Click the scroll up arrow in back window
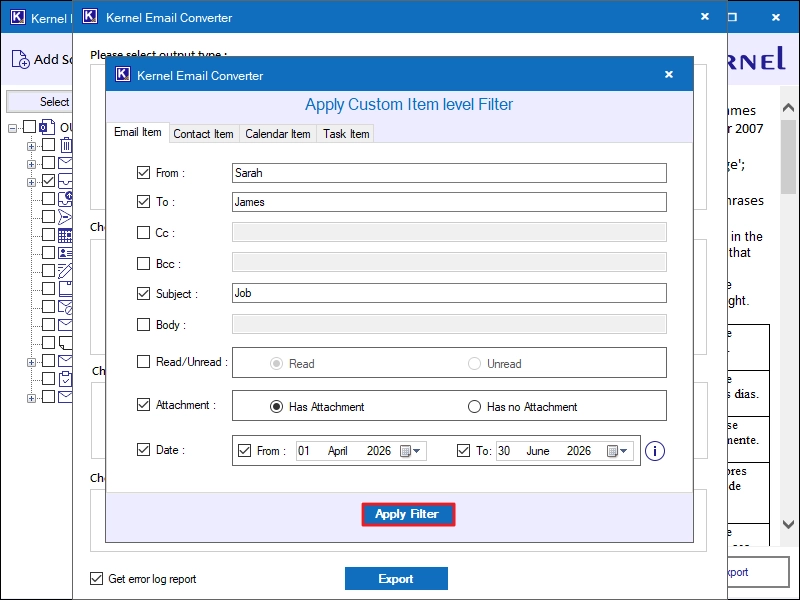800x600 pixels. (x=788, y=108)
